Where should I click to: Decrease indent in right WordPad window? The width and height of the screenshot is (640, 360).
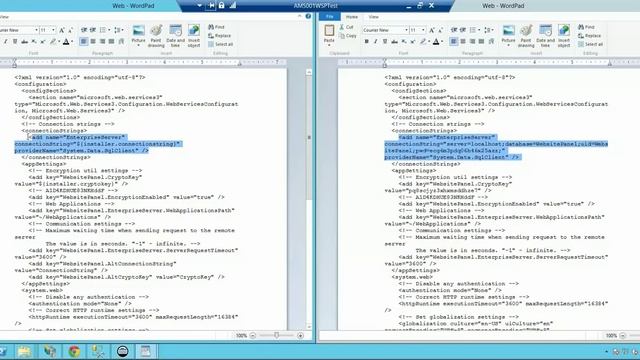[x=453, y=30]
